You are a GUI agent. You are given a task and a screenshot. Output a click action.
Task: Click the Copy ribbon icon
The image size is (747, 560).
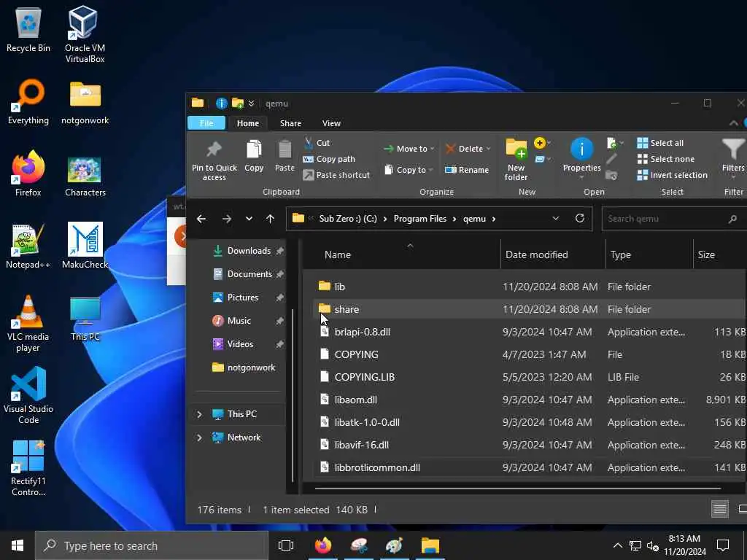pos(254,156)
